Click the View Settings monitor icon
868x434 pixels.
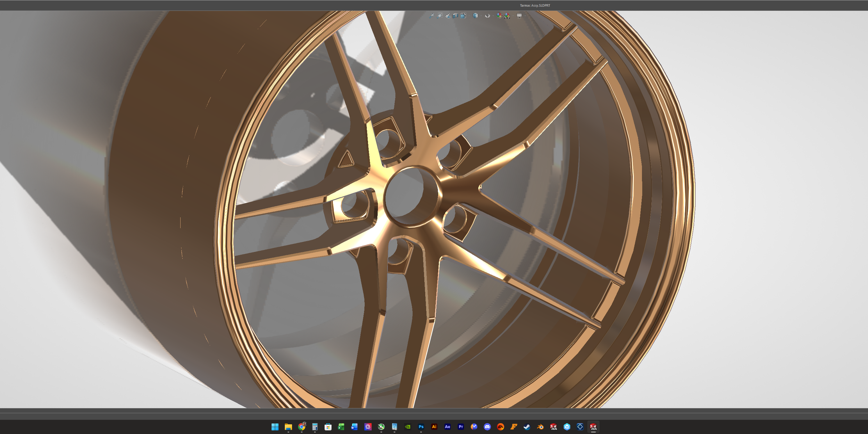click(519, 16)
